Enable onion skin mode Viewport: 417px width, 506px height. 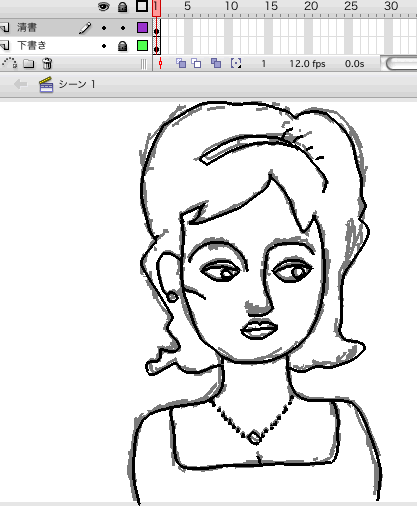coord(181,63)
